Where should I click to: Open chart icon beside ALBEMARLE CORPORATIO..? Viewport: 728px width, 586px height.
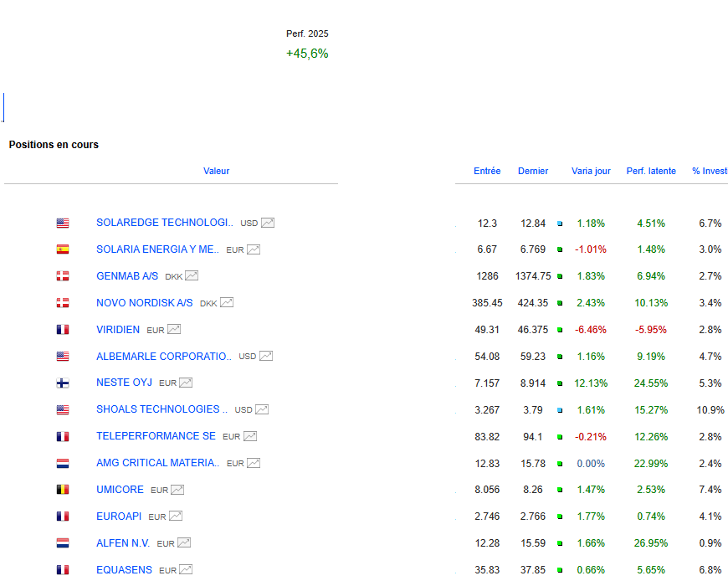point(266,356)
